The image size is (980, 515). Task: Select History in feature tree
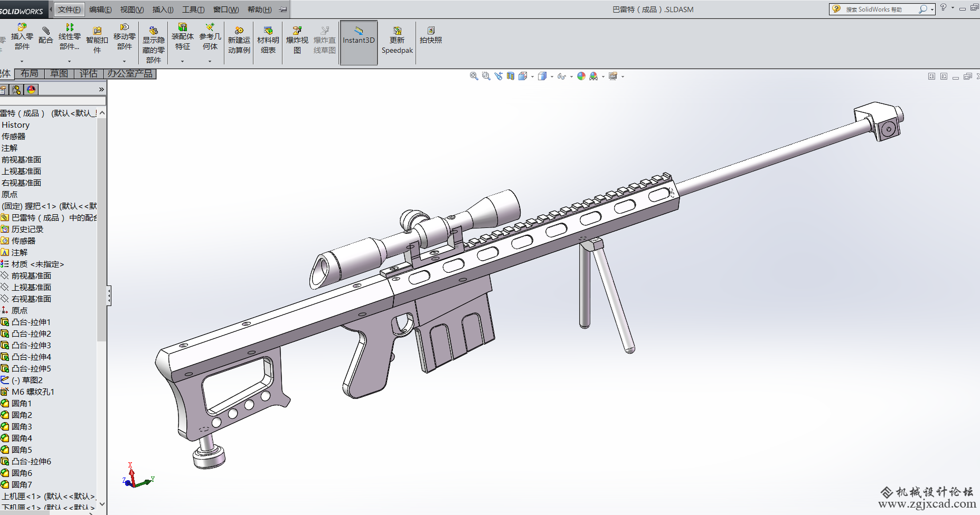tap(15, 125)
